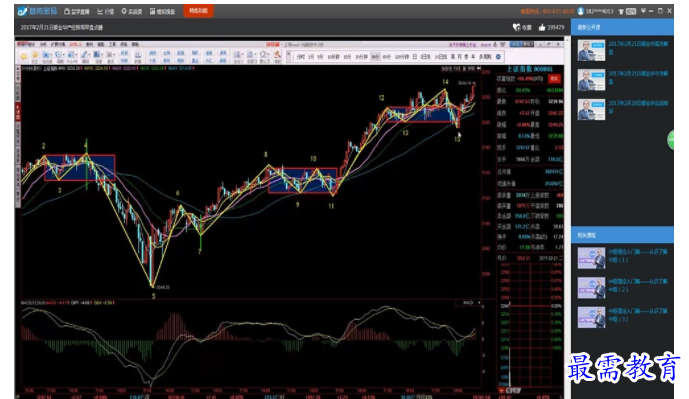This screenshot has width=689, height=399.
Task: Click the shirt skin icon in title bar
Action: (621, 11)
